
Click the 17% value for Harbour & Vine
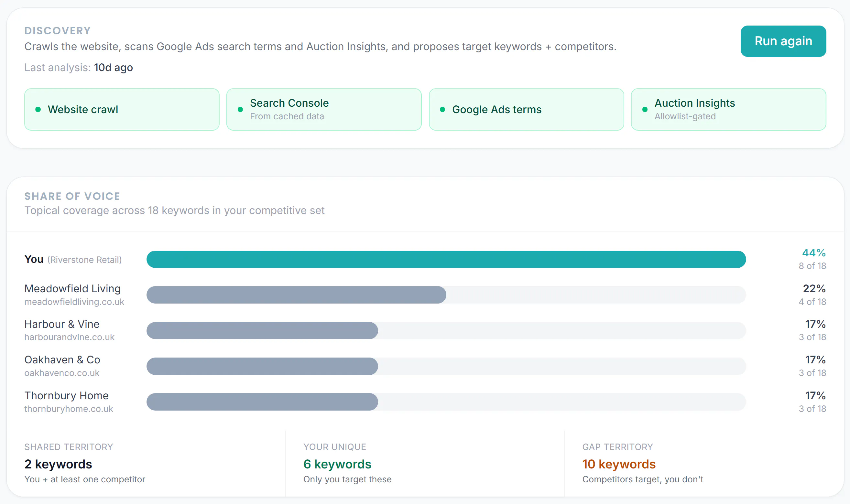point(815,324)
